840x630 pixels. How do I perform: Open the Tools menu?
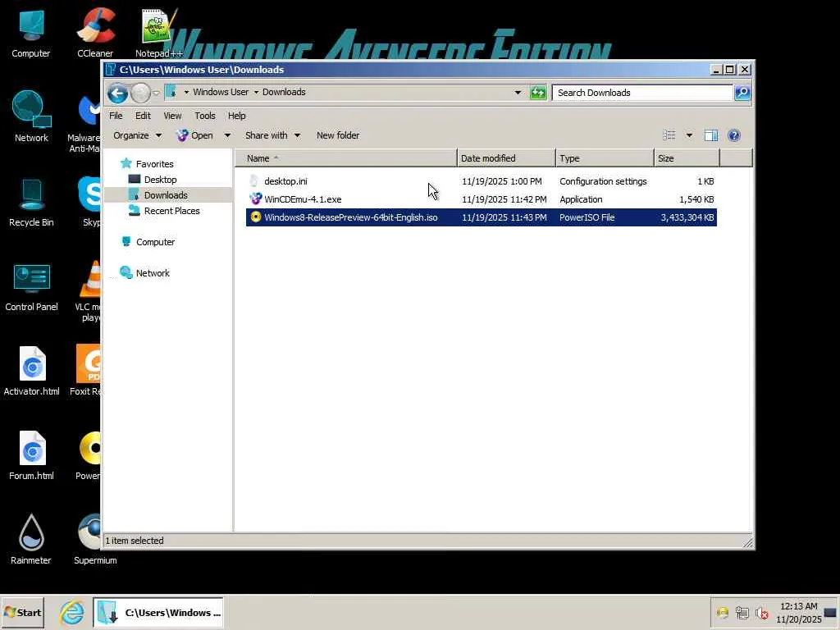click(x=204, y=116)
